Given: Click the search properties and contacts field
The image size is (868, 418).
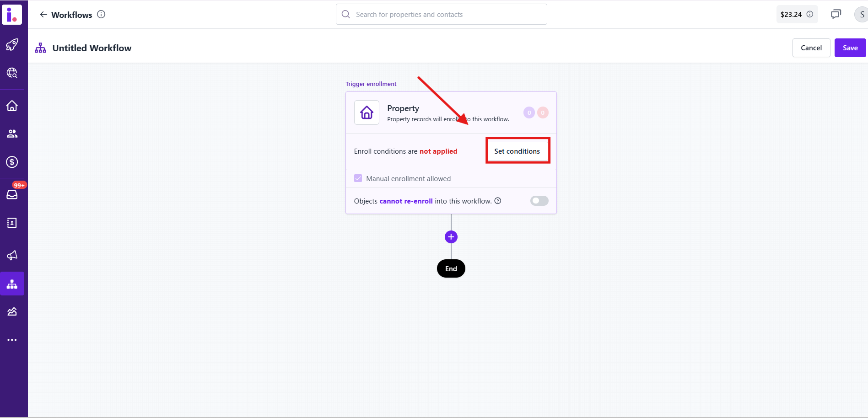Looking at the screenshot, I should (x=441, y=15).
